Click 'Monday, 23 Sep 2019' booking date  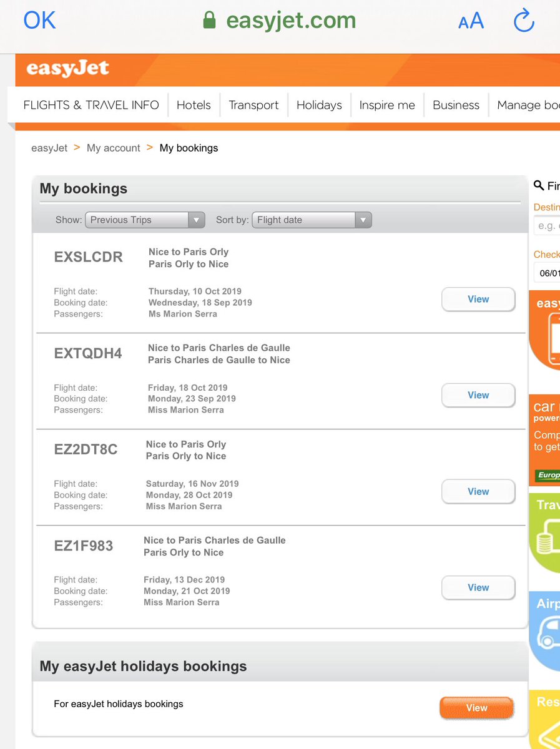[x=192, y=399]
